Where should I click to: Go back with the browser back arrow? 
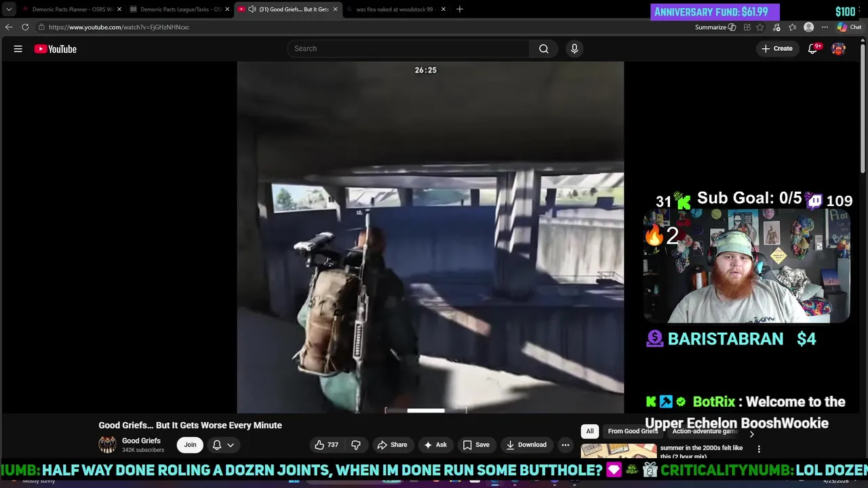9,27
